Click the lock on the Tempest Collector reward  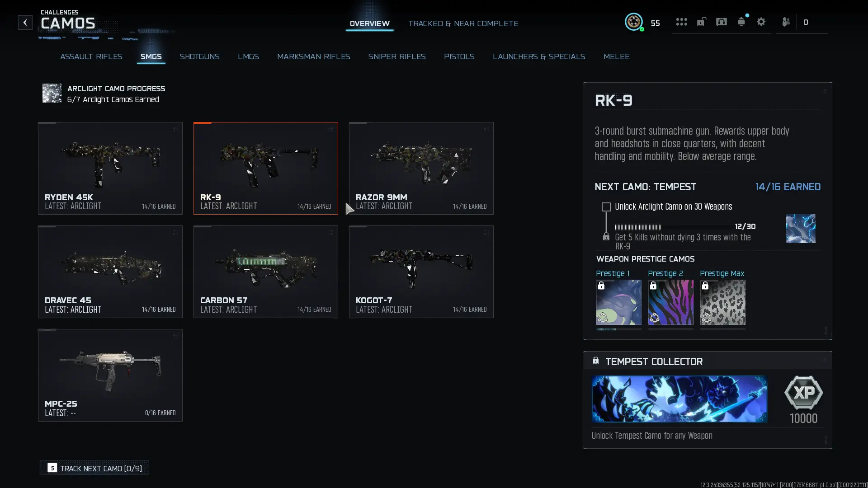[x=595, y=360]
